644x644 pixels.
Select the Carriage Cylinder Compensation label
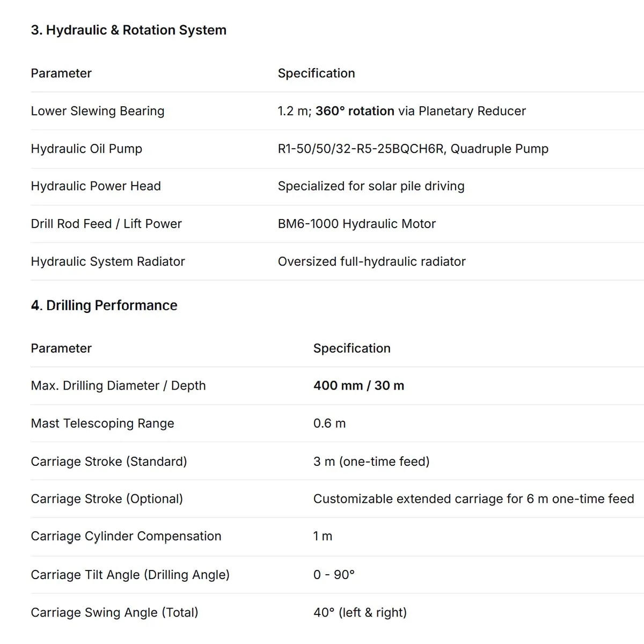click(126, 536)
